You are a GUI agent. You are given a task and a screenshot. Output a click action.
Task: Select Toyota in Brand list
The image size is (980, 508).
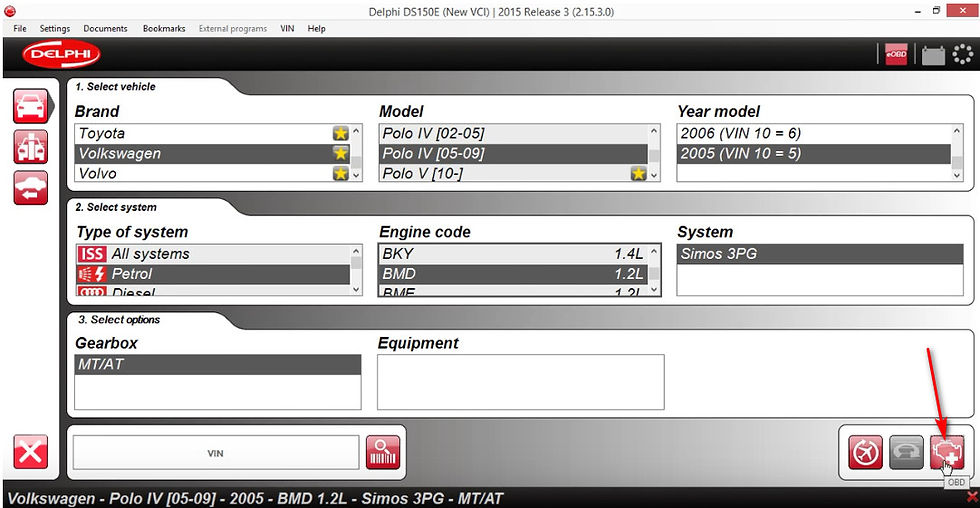[212, 133]
